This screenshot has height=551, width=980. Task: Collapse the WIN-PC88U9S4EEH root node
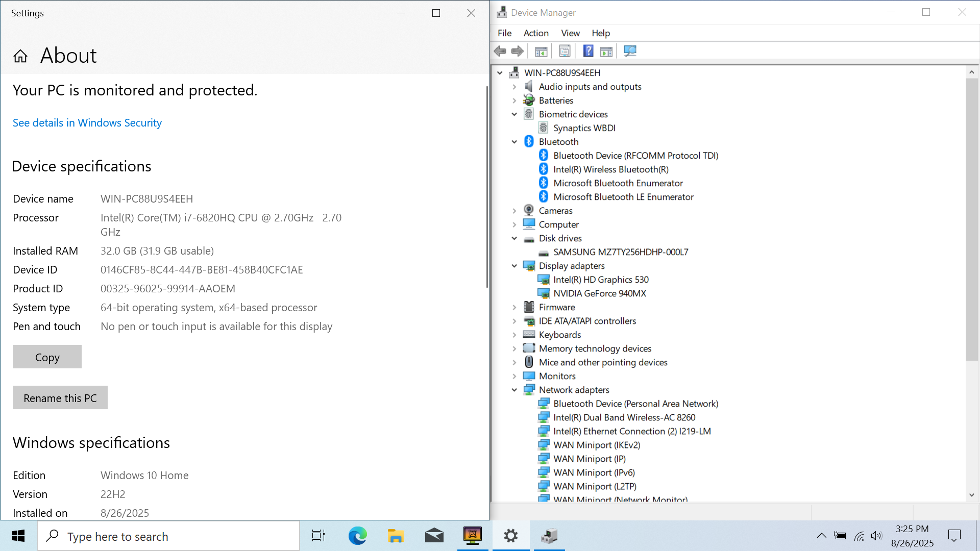pos(500,73)
